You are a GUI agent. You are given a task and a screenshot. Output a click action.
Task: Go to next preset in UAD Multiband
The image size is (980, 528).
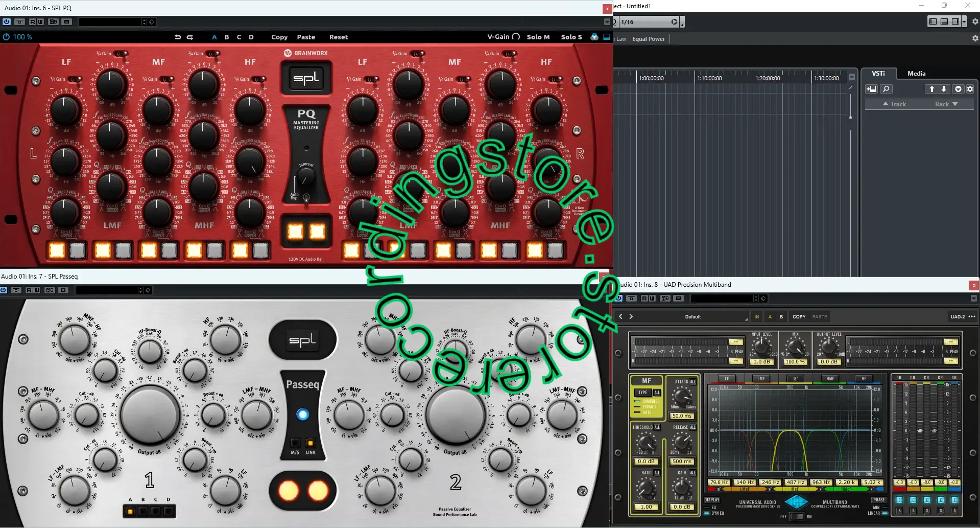click(x=631, y=316)
